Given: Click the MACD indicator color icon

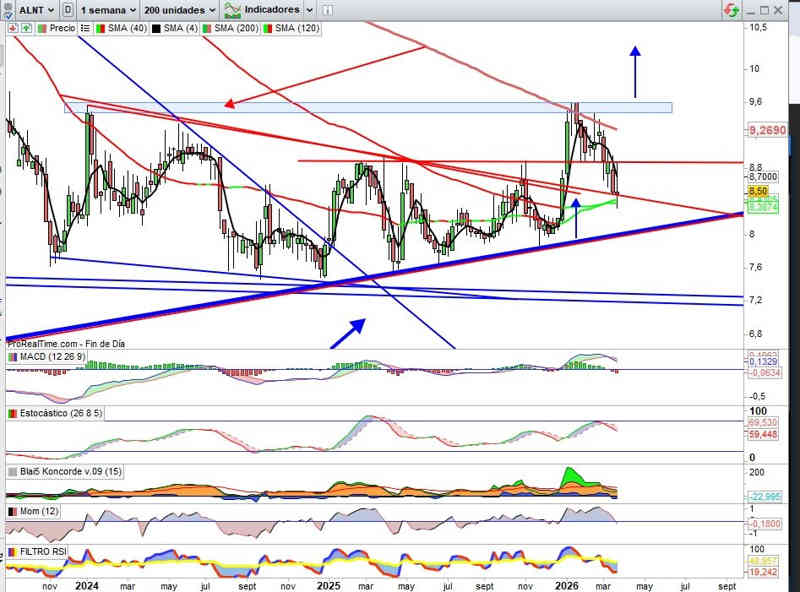Looking at the screenshot, I should pos(12,356).
